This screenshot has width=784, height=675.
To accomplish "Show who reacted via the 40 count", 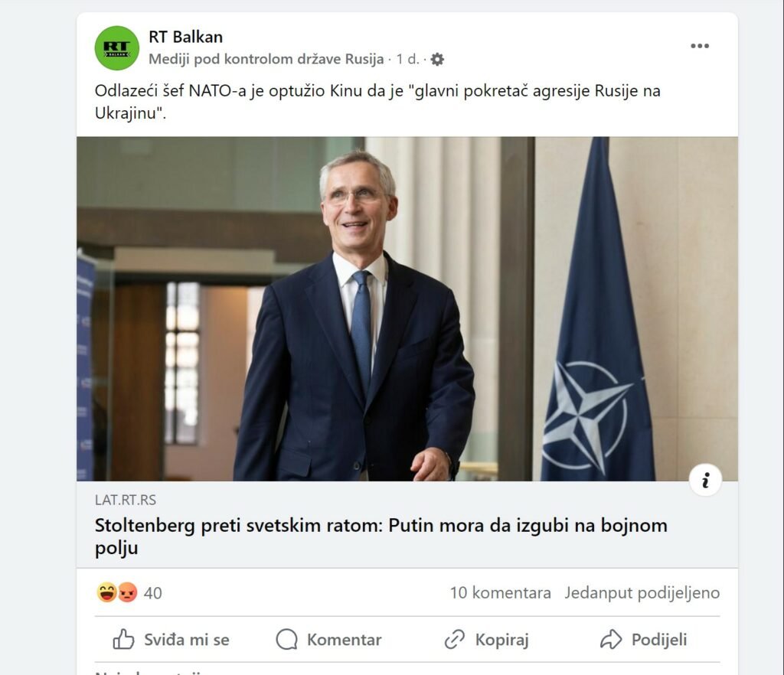I will 152,593.
